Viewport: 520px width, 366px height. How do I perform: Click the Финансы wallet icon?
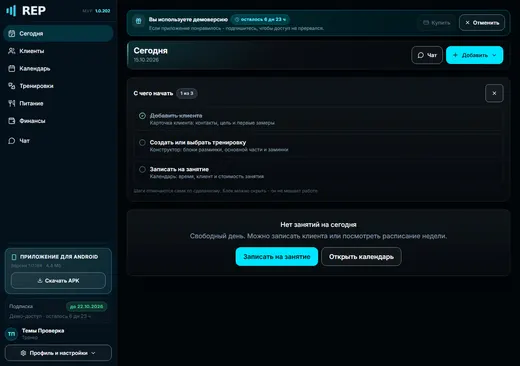12,121
